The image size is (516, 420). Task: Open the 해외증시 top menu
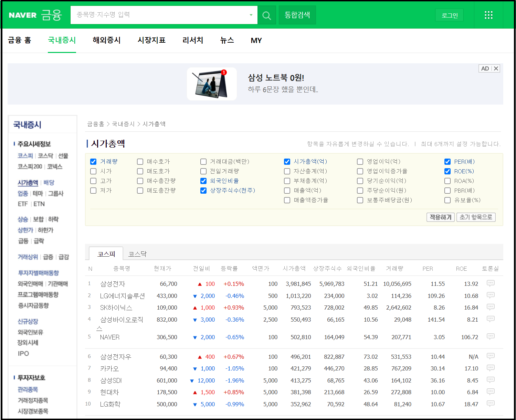coord(107,40)
